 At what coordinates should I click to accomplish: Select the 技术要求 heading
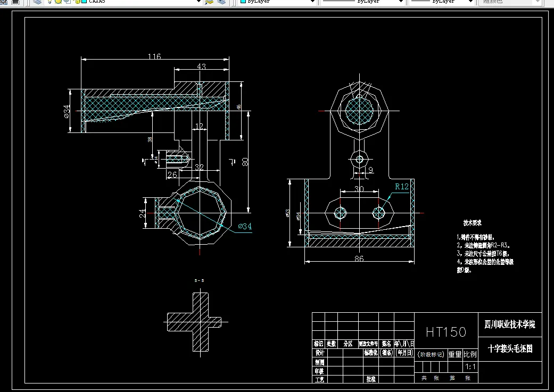pos(473,223)
